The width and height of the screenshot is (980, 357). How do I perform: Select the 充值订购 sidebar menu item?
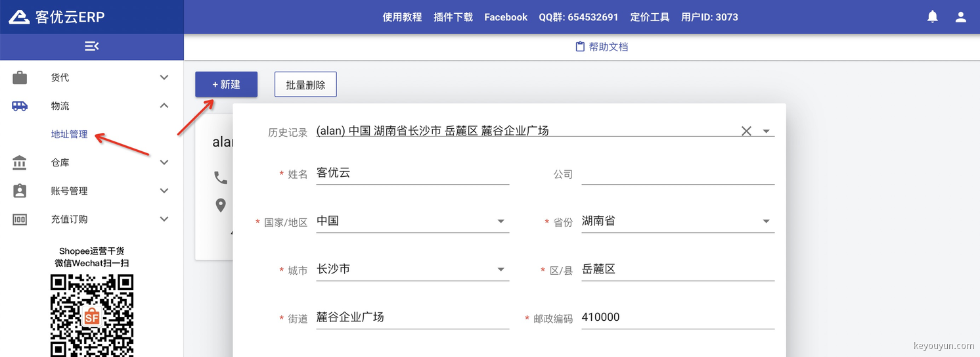click(92, 220)
